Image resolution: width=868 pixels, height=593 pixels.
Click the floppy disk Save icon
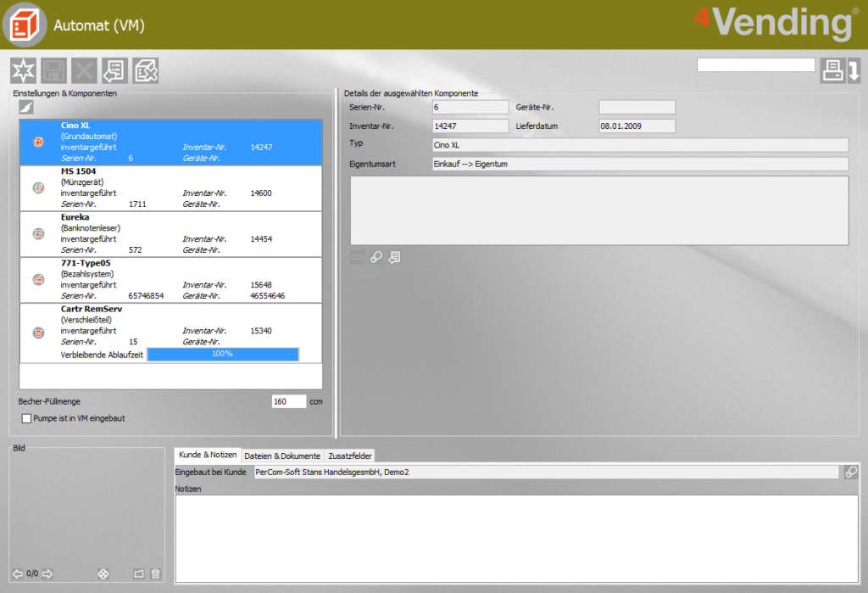pyautogui.click(x=53, y=71)
